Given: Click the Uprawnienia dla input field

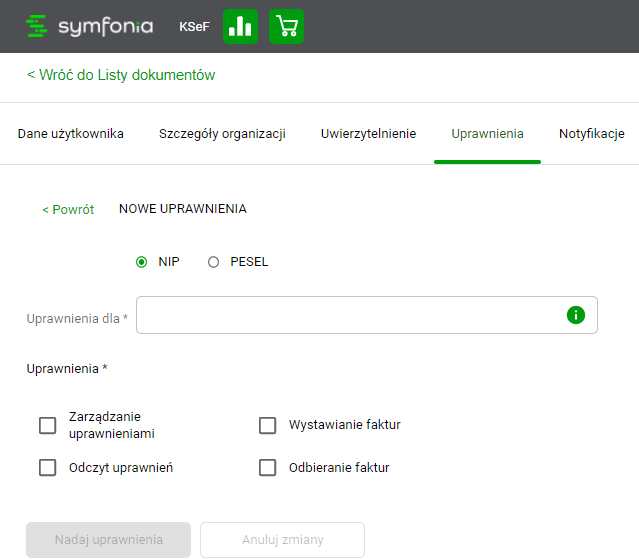Looking at the screenshot, I should 350,315.
